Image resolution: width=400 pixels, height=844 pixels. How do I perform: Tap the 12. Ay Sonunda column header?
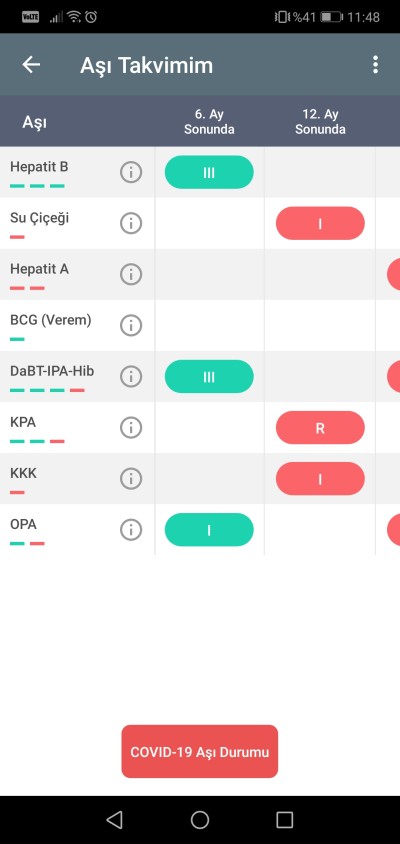pos(320,122)
